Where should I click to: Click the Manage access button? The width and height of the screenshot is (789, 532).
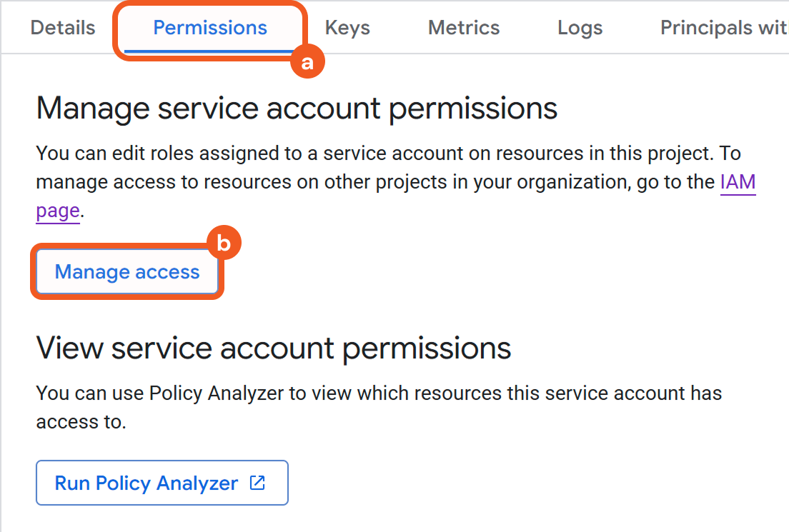point(127,272)
